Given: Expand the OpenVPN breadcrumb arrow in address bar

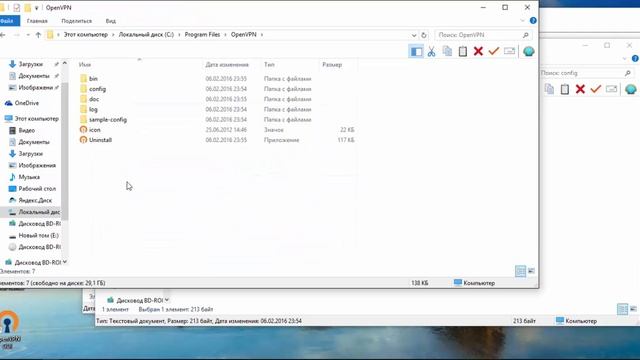Looking at the screenshot, I should point(262,35).
